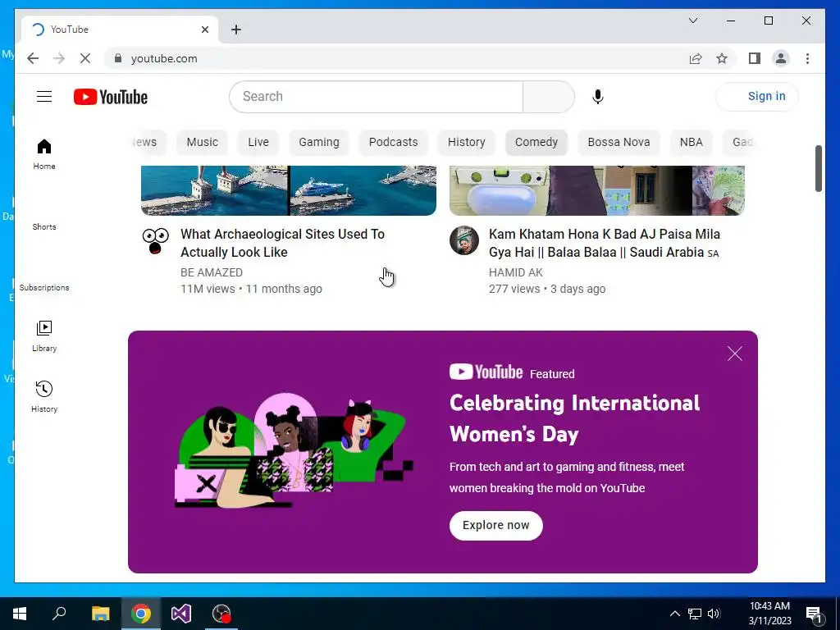840x630 pixels.
Task: Click the YouTube logo
Action: [x=111, y=97]
